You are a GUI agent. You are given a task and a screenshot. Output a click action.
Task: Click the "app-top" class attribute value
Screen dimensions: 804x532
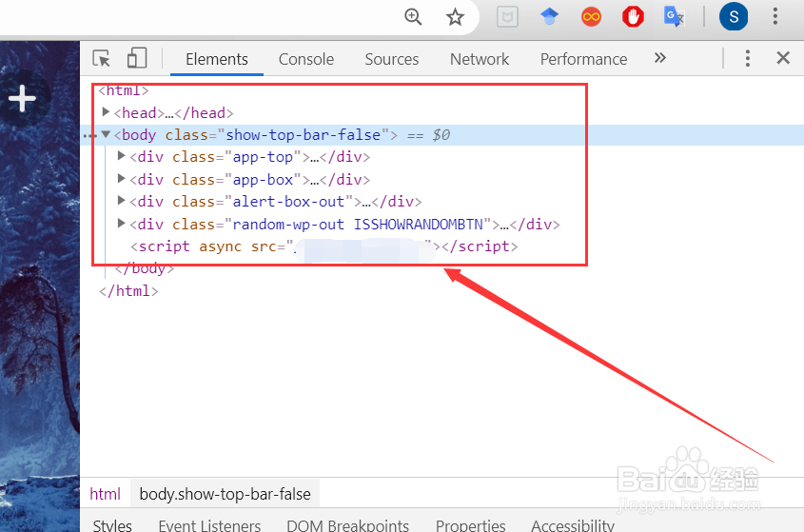pos(263,157)
